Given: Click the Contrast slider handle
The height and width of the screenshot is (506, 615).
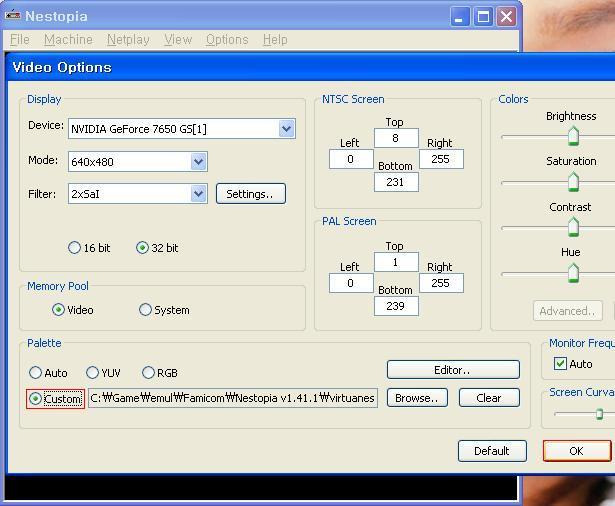Looking at the screenshot, I should tap(573, 228).
